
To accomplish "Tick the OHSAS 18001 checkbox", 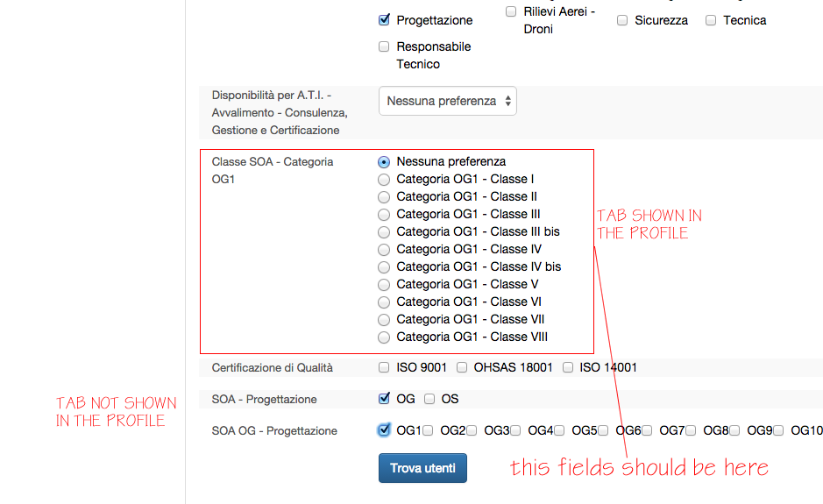I will click(462, 367).
